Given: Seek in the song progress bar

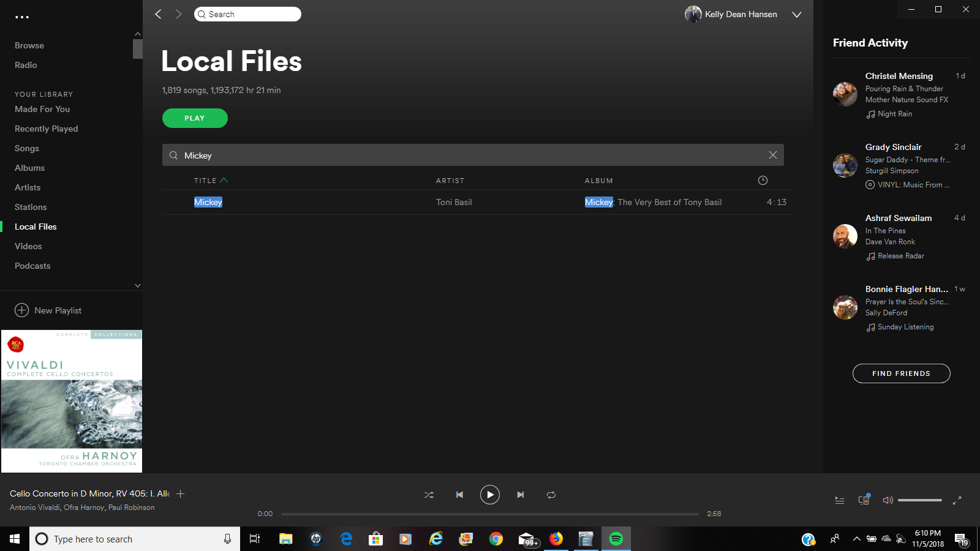Looking at the screenshot, I should [x=490, y=514].
